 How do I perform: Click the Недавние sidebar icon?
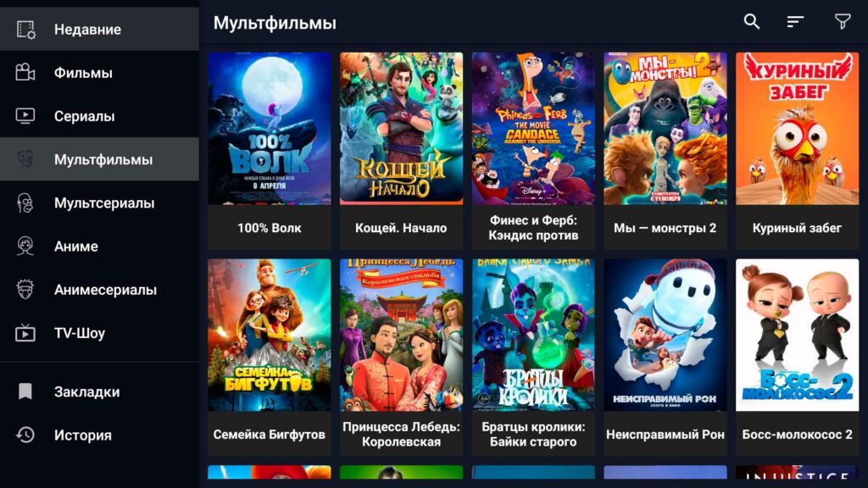(x=25, y=30)
